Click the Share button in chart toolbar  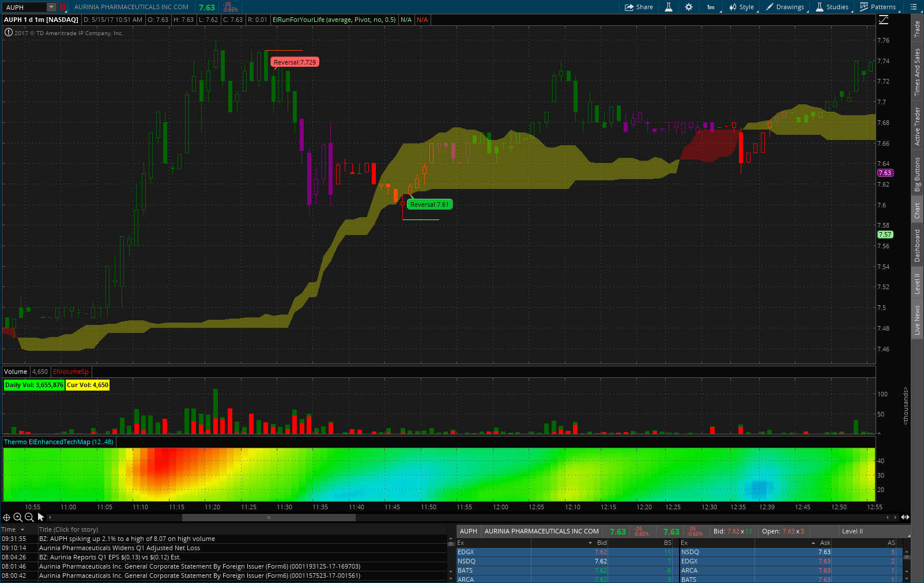pos(639,7)
